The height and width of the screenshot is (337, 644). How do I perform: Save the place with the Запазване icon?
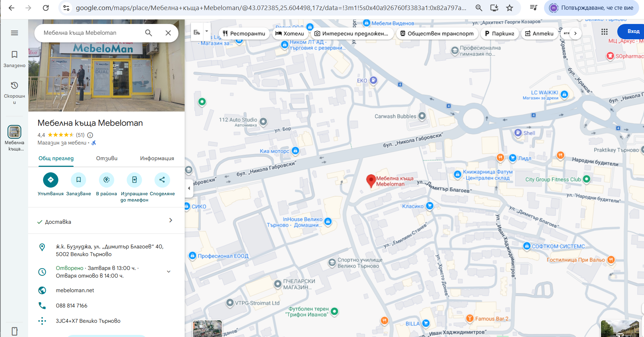coord(78,180)
